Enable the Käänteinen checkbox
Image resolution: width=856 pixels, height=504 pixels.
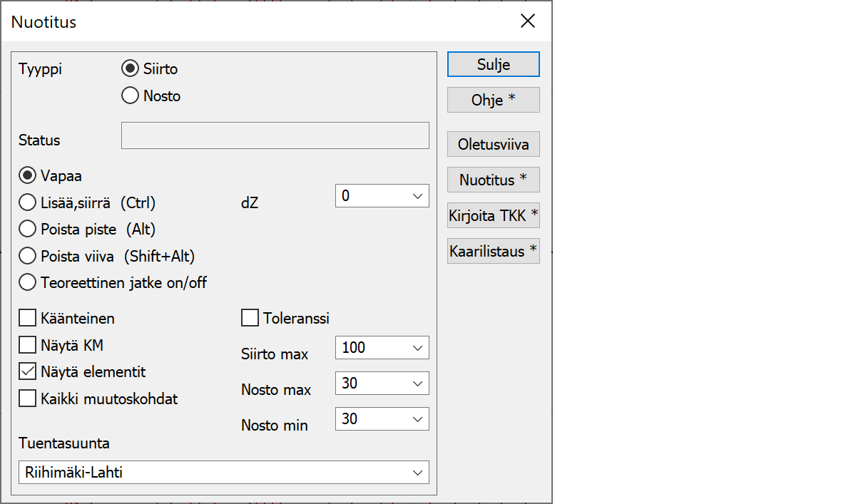click(x=28, y=318)
